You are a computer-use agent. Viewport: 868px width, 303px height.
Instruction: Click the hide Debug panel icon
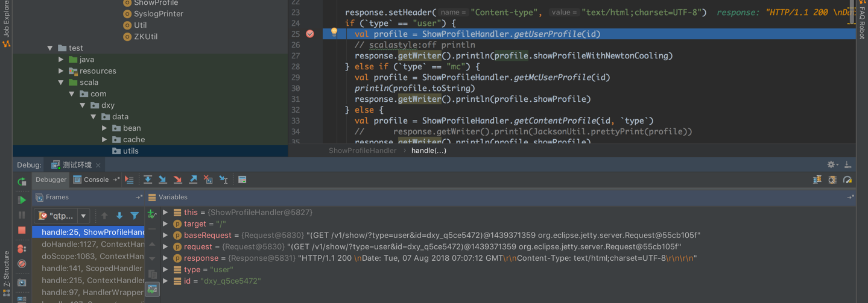pos(847,164)
